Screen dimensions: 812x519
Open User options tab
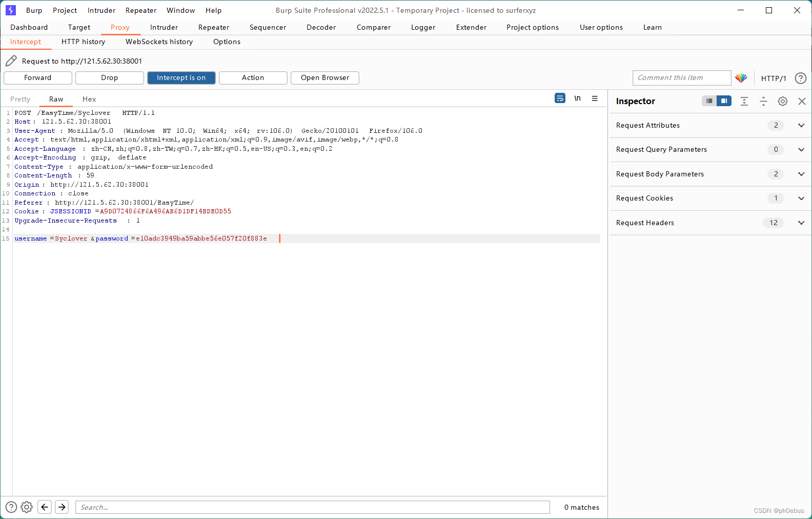point(601,27)
